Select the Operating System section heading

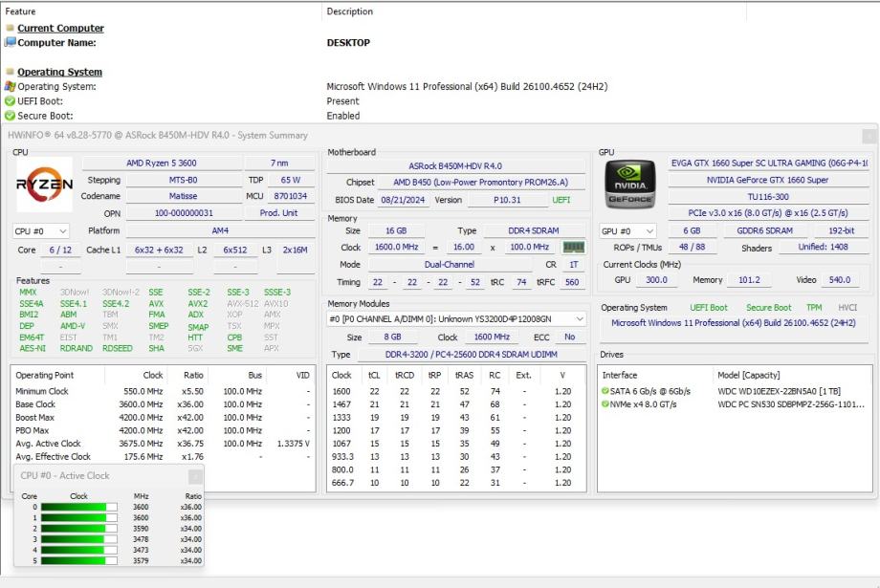click(x=59, y=72)
